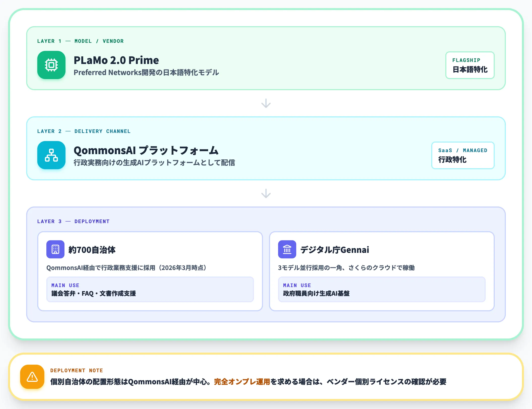The height and width of the screenshot is (409, 532).
Task: Click the 議会答弁・FAQ・文書作成支援 main use box
Action: point(150,289)
